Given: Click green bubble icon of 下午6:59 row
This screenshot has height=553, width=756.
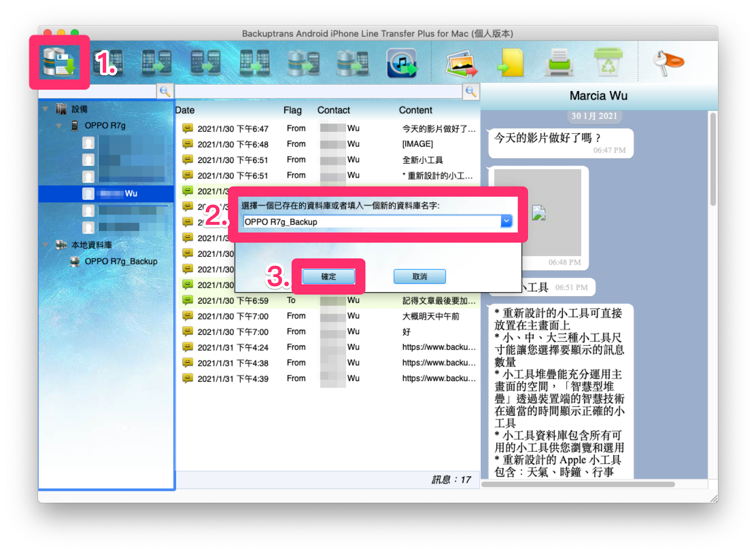Looking at the screenshot, I should click(x=188, y=300).
